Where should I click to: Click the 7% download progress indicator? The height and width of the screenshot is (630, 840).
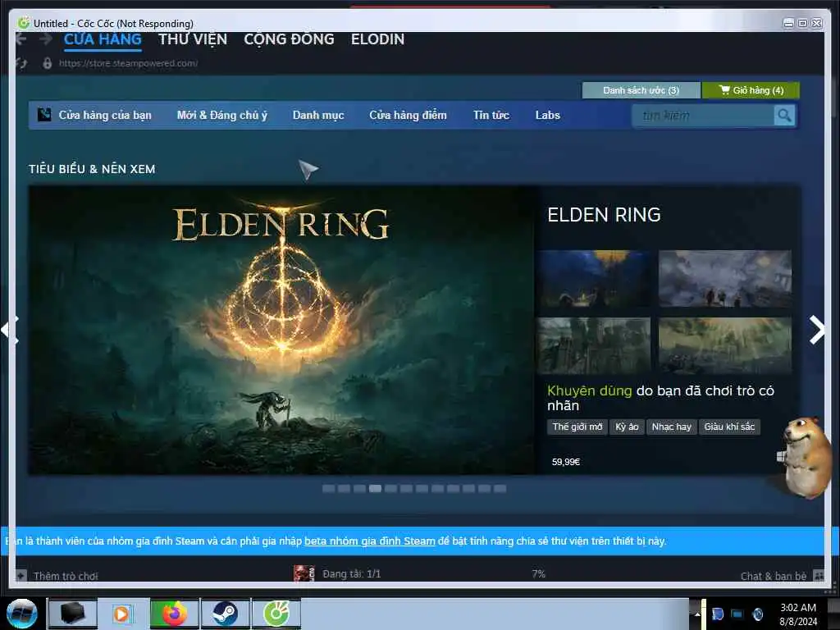point(538,573)
